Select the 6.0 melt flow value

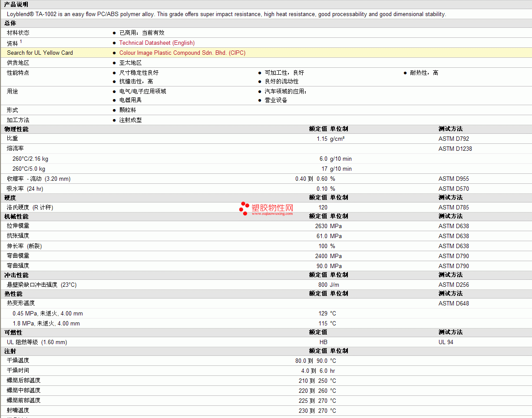click(324, 159)
